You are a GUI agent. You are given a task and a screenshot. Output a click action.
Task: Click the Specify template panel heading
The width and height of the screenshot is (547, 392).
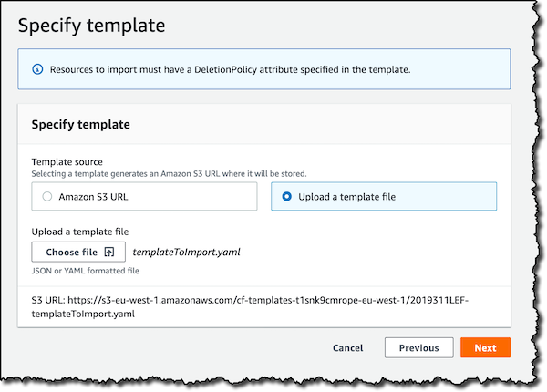click(x=81, y=125)
